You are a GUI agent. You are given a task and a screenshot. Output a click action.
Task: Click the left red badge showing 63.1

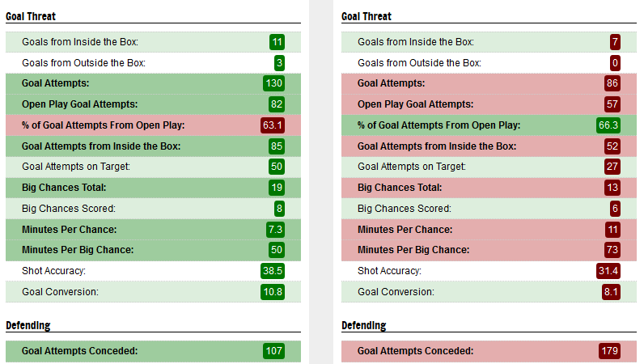coord(273,125)
